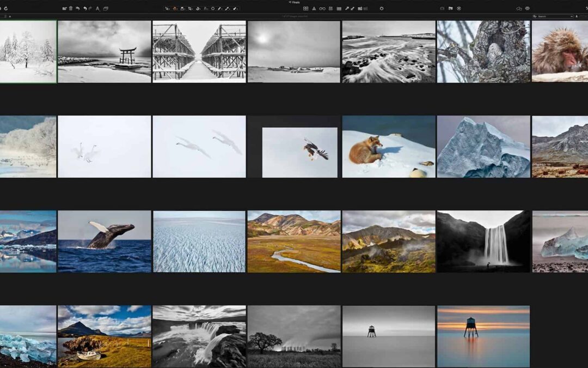Select the blue ice chunks on beach thumbnail
This screenshot has width=588, height=368.
[28, 336]
